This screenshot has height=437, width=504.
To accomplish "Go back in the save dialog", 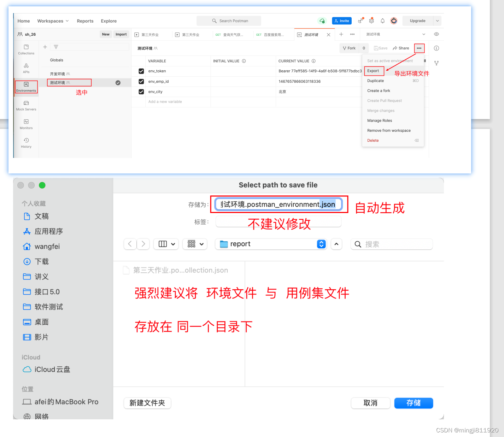I will coord(130,244).
